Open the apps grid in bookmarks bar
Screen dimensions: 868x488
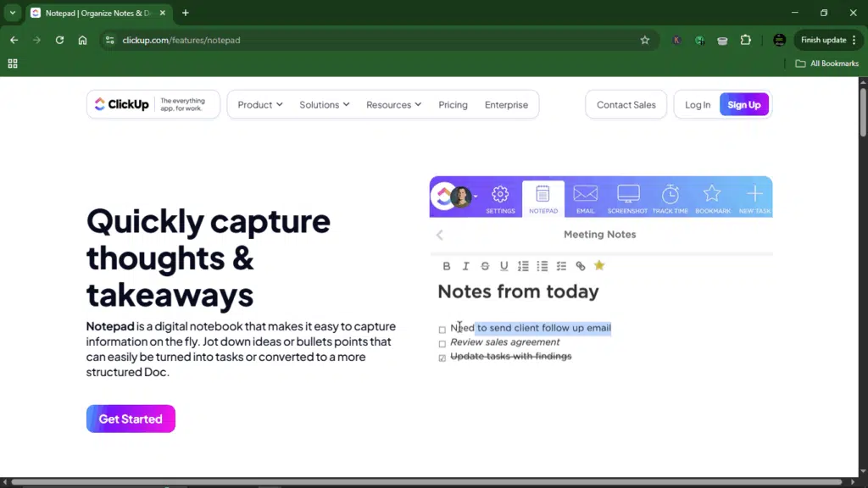[12, 64]
